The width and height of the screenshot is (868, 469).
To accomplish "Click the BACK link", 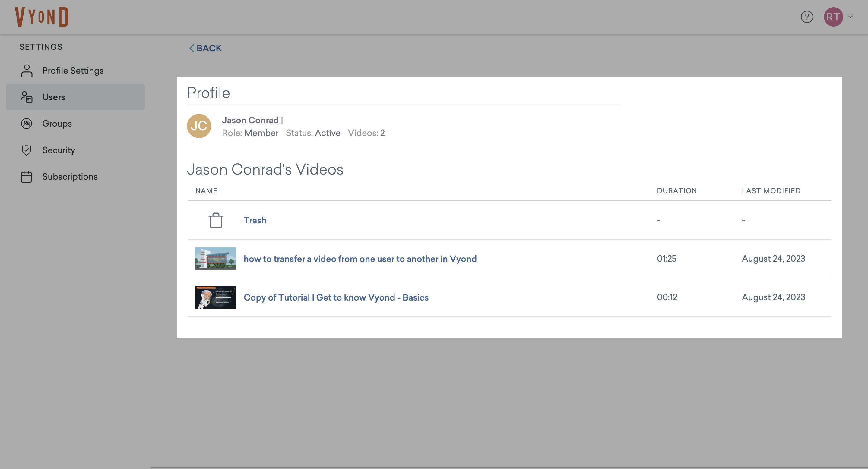I will click(x=209, y=48).
